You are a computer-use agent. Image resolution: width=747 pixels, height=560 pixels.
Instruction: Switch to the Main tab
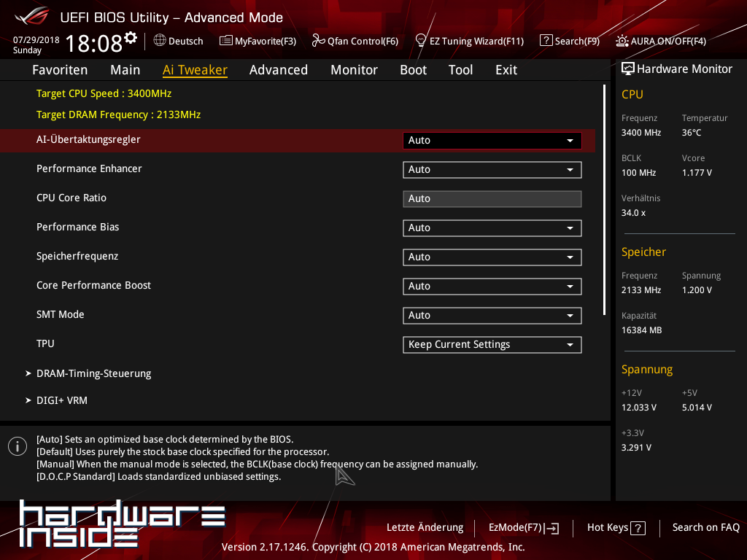click(125, 70)
